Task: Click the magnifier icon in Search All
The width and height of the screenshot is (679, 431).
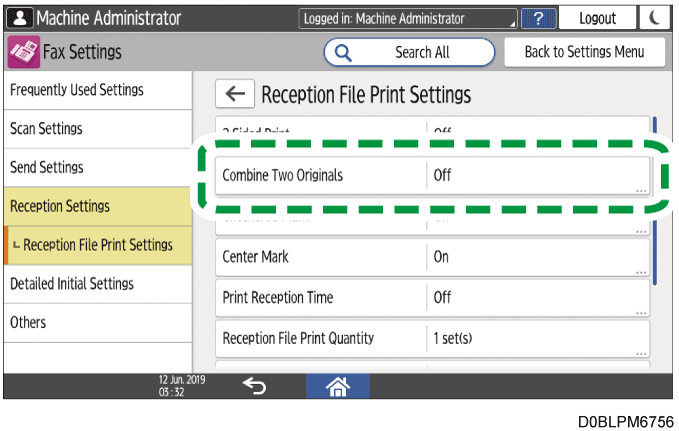Action: [x=345, y=52]
